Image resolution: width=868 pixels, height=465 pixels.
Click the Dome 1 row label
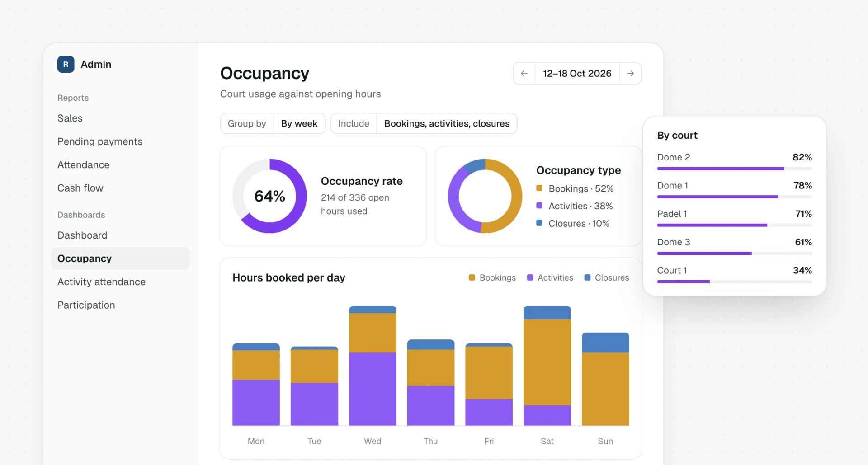[x=673, y=186]
